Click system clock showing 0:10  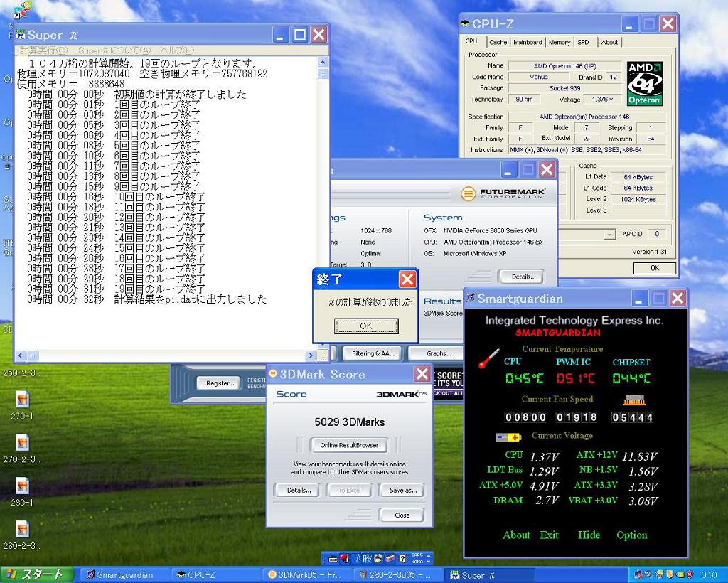[709, 575]
